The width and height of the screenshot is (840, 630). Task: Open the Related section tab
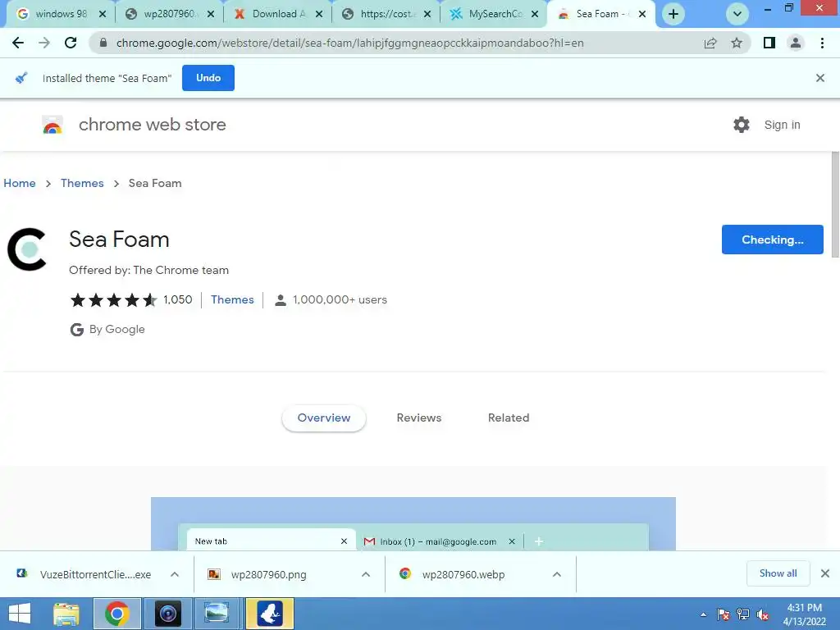click(x=509, y=418)
